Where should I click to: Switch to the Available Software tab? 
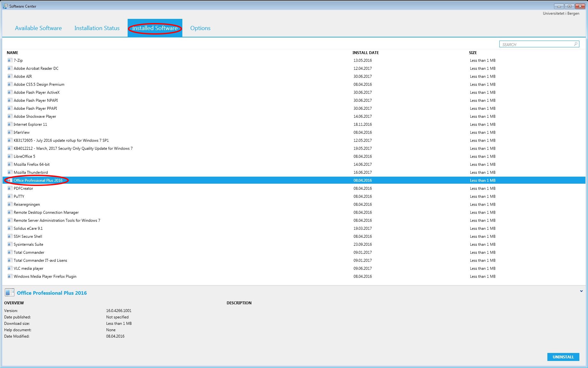pyautogui.click(x=38, y=28)
